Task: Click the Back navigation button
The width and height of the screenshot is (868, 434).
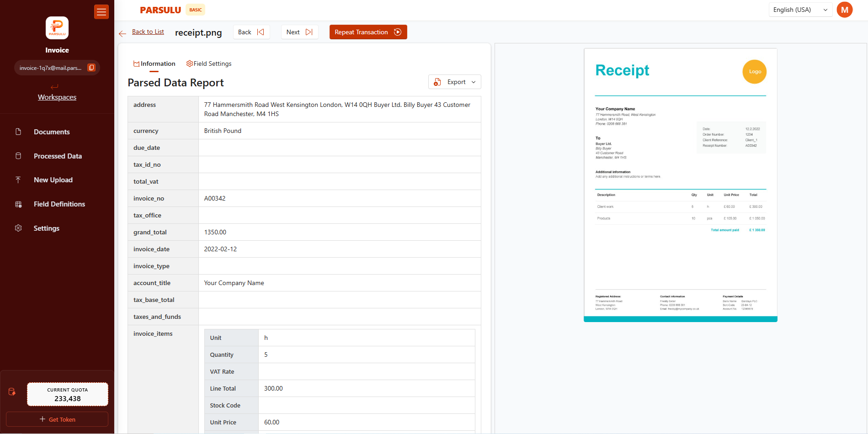Action: [251, 32]
